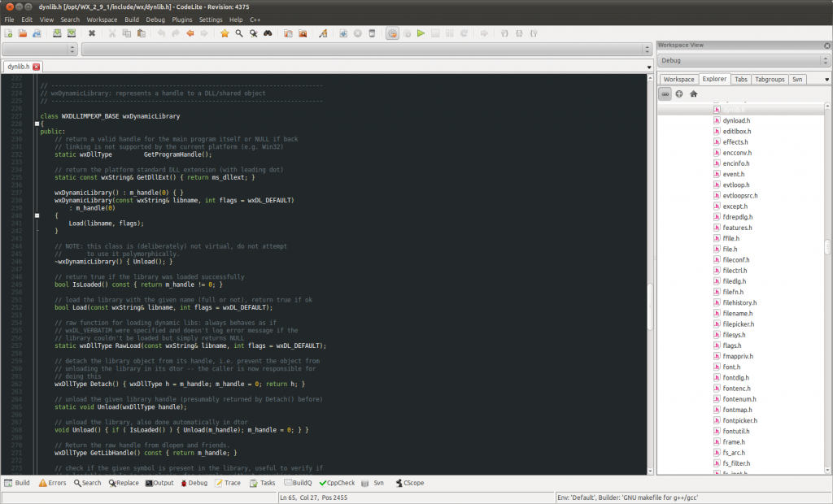833x504 pixels.
Task: Click the New file toolbar icon
Action: (x=8, y=33)
